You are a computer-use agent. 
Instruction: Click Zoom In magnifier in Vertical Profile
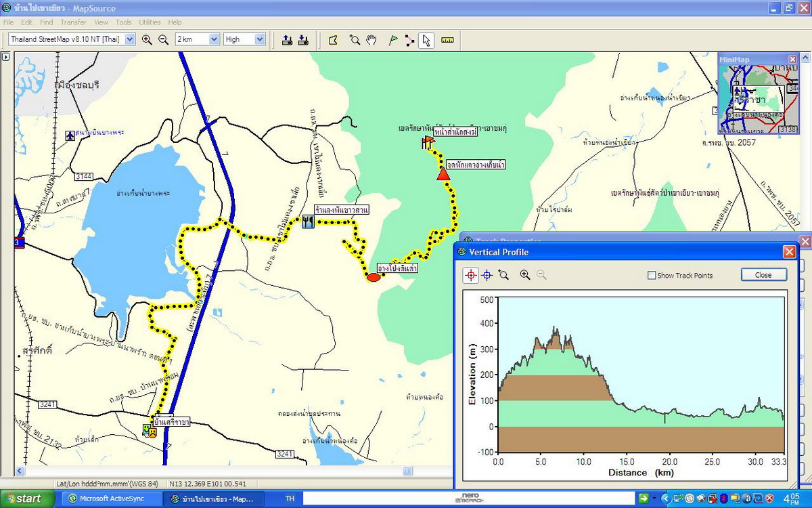coord(525,275)
